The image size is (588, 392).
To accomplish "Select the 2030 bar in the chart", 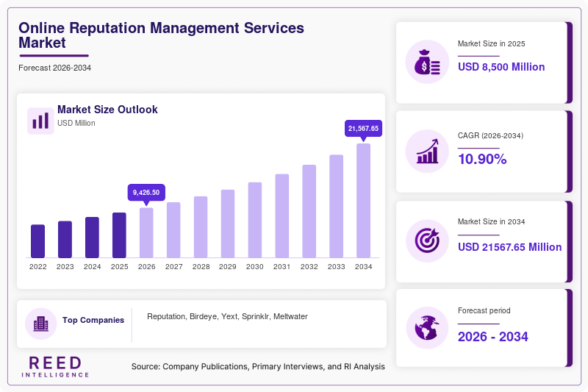I will (255, 220).
